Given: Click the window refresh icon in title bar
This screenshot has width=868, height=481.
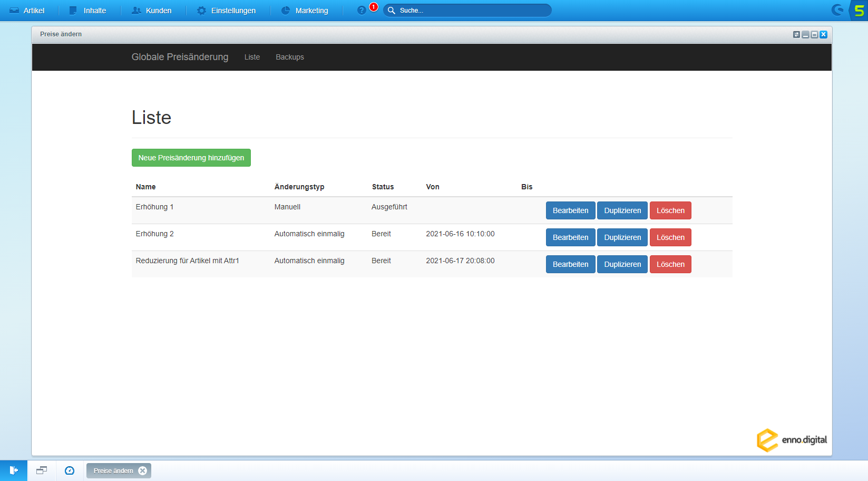Looking at the screenshot, I should pos(796,34).
